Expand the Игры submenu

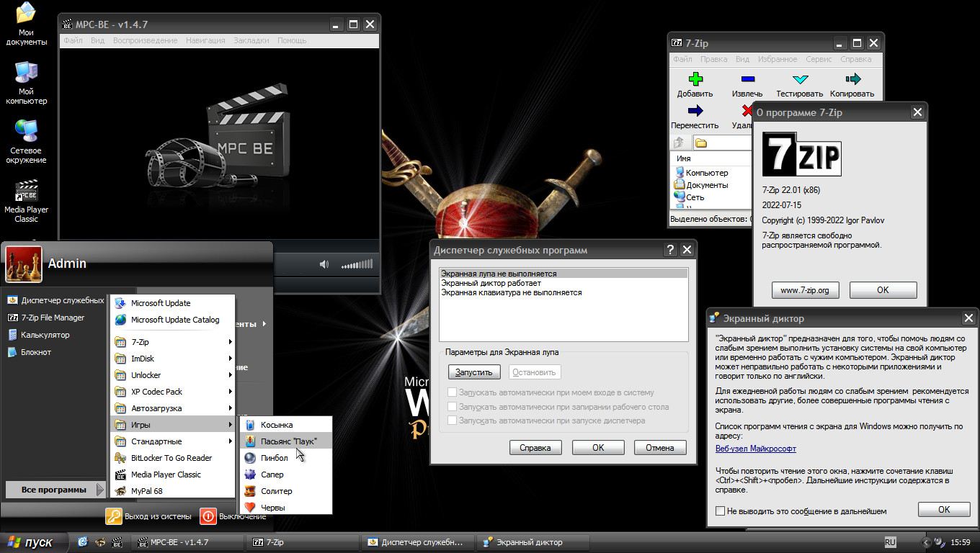pos(174,425)
